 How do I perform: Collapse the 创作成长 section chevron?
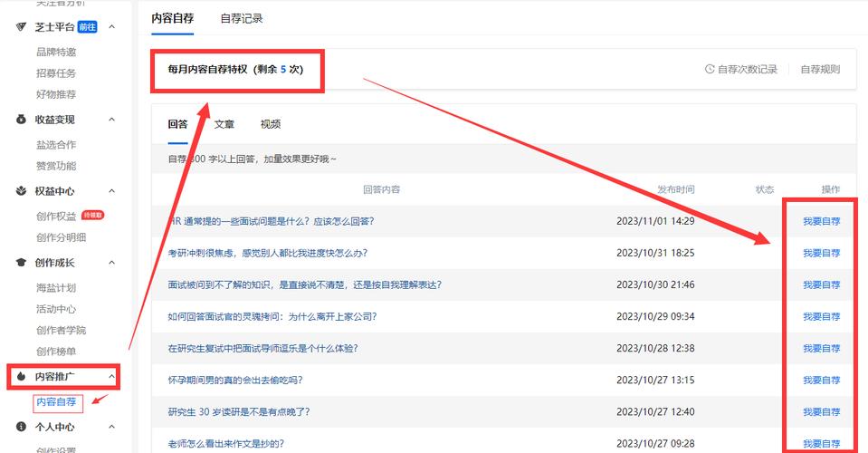(x=112, y=263)
